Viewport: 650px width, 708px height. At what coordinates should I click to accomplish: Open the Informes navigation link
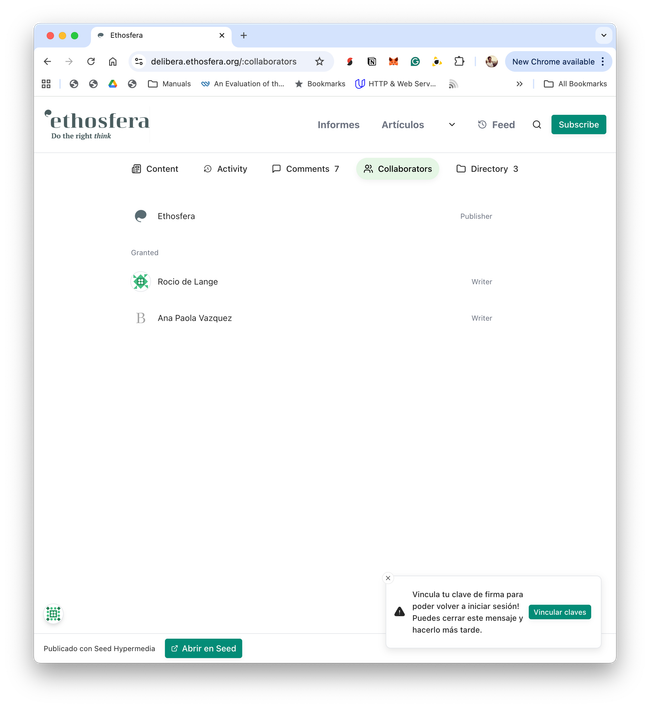[x=338, y=125]
